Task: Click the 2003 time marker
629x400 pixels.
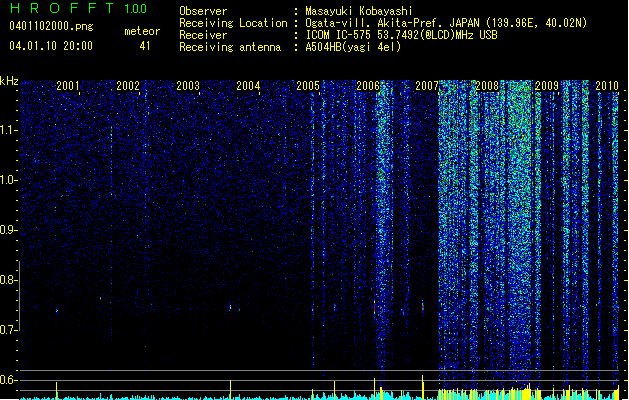Action: point(188,85)
